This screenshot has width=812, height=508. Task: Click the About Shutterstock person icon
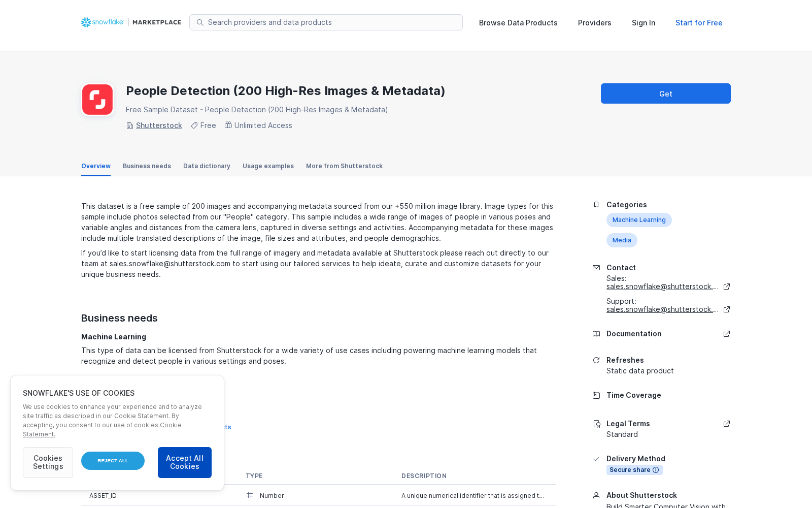click(x=596, y=495)
